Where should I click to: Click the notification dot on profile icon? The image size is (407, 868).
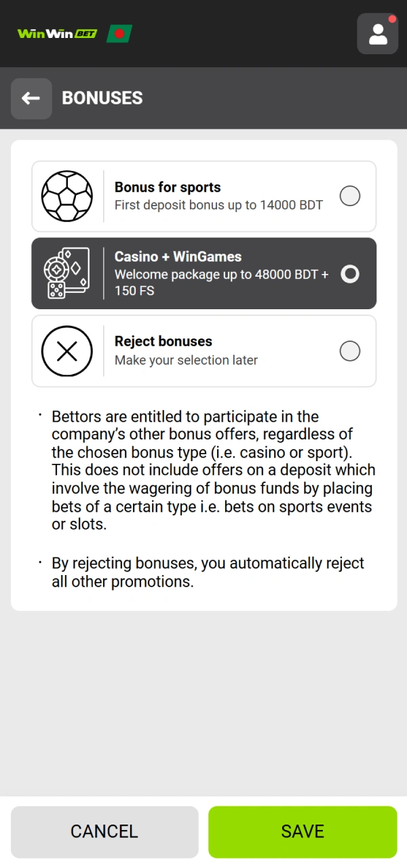click(392, 19)
